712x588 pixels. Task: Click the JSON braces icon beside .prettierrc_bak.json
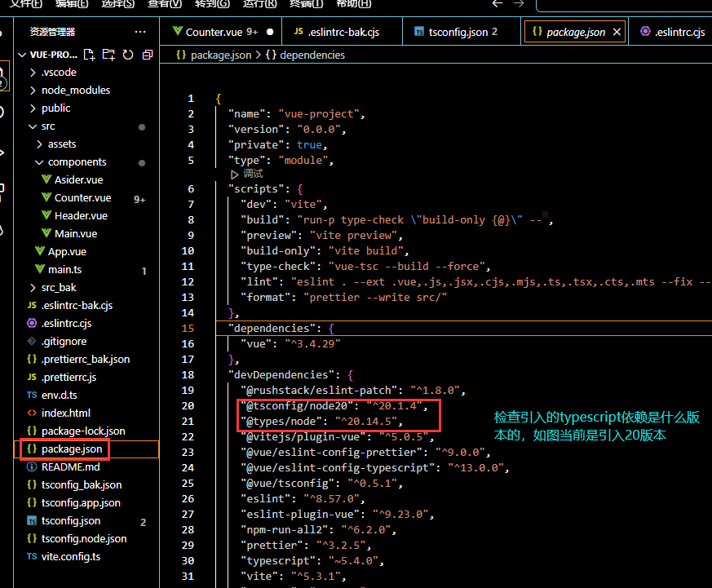[x=32, y=359]
